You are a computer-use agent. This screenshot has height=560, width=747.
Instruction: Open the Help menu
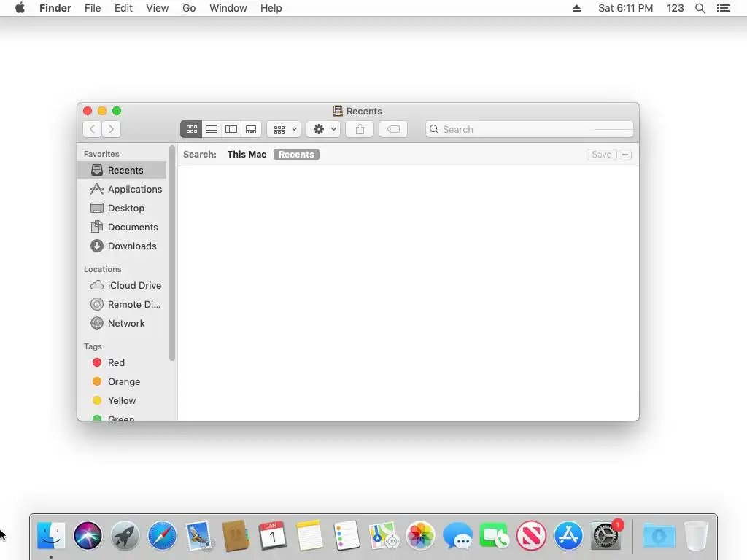(271, 8)
